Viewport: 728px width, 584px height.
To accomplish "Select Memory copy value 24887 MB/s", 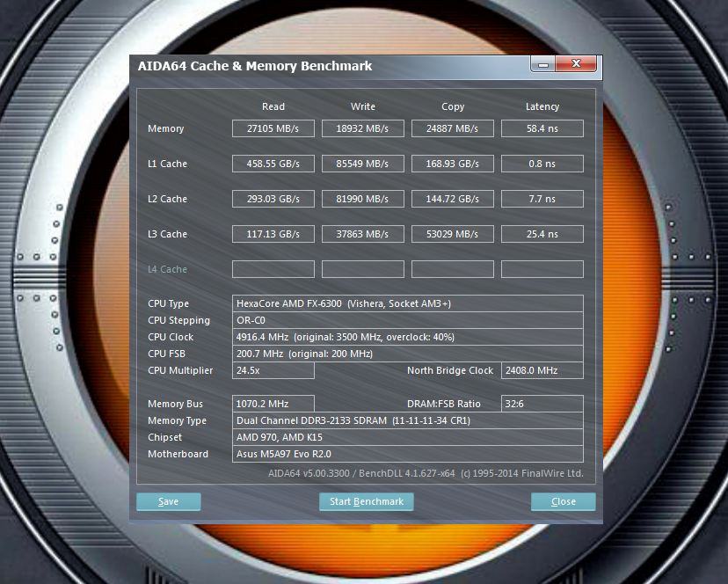I will pos(452,128).
